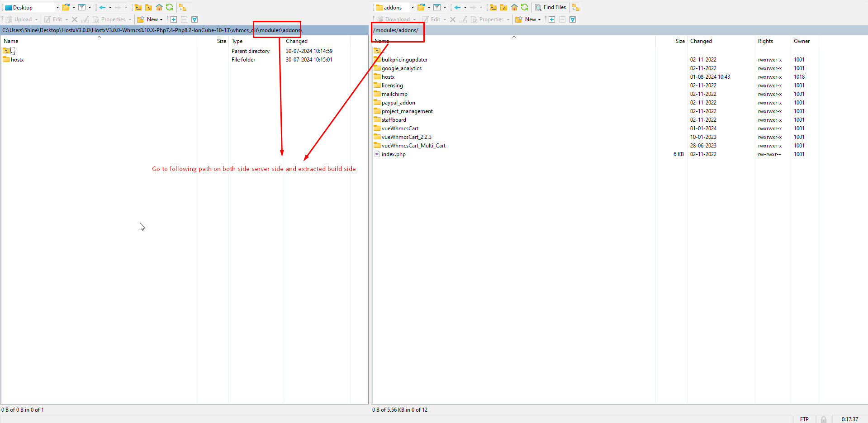The image size is (868, 423).
Task: Click the local panel filter icon
Action: click(82, 7)
